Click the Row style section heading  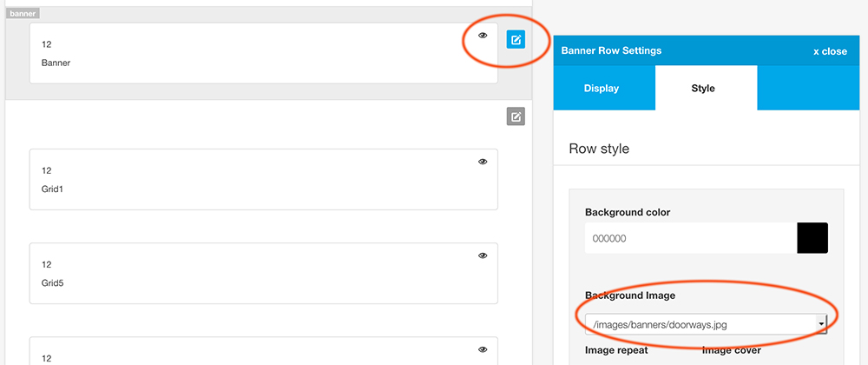pos(599,149)
